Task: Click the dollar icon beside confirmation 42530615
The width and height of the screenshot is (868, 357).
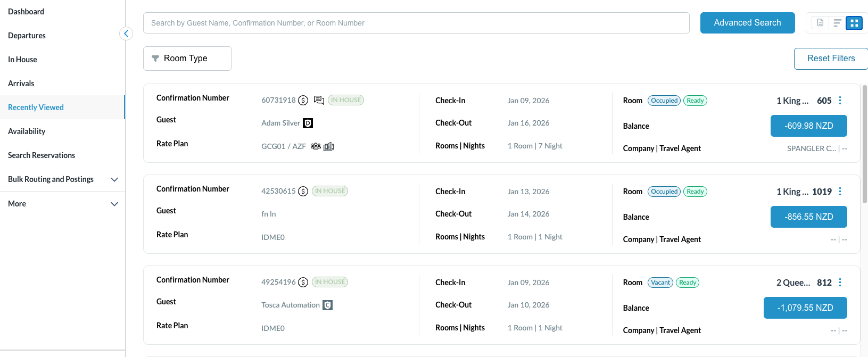Action: point(303,191)
